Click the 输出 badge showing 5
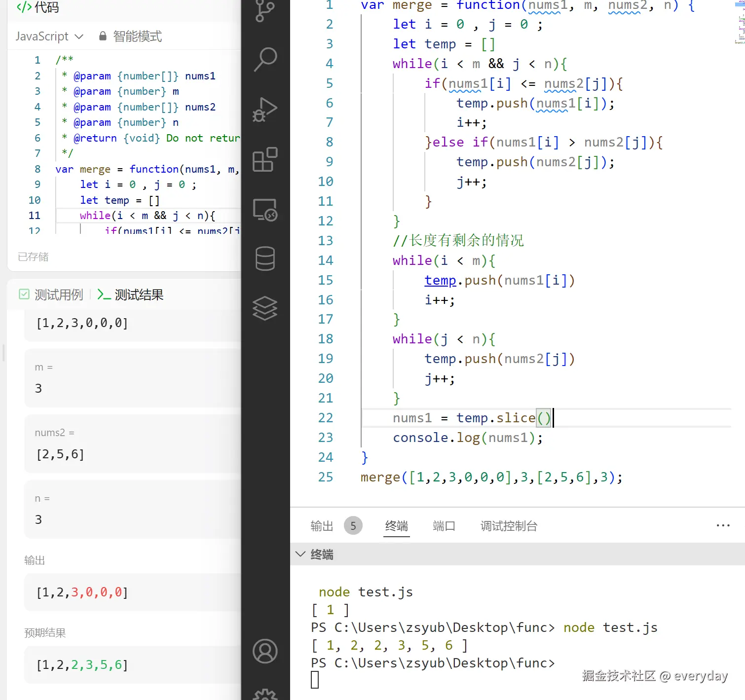The width and height of the screenshot is (745, 700). pos(353,526)
